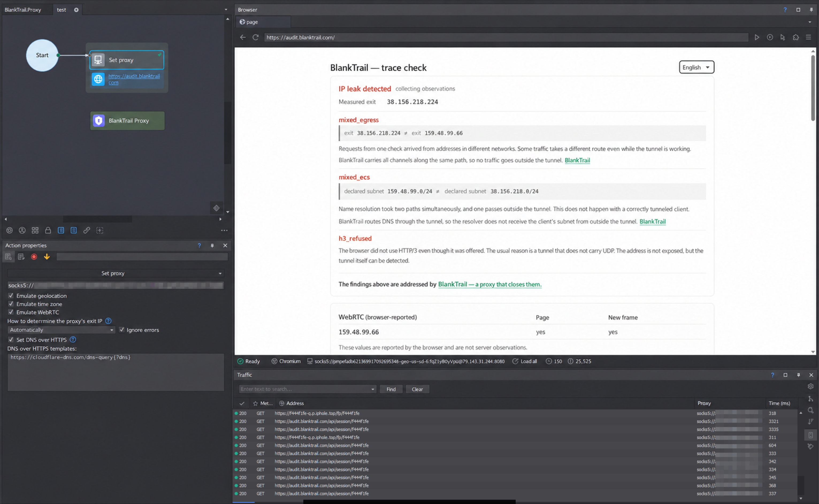The height and width of the screenshot is (504, 819).
Task: Click the magnifier icon in the Traffic sidebar
Action: (x=811, y=410)
